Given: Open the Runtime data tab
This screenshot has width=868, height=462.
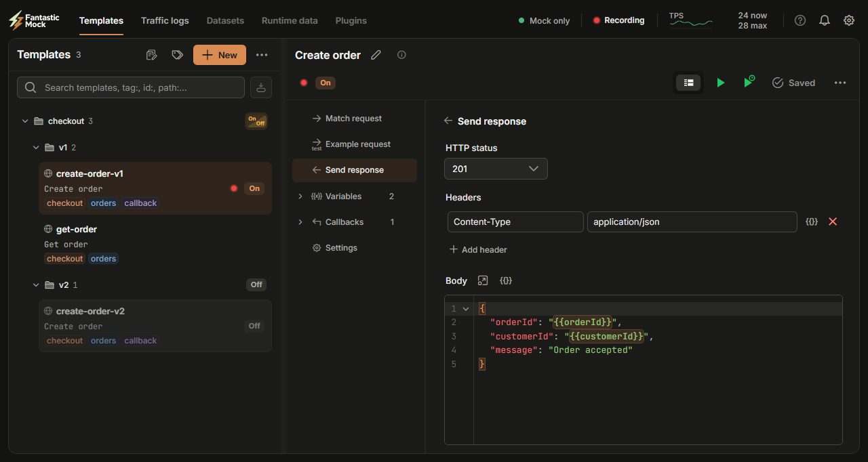Looking at the screenshot, I should click(290, 20).
